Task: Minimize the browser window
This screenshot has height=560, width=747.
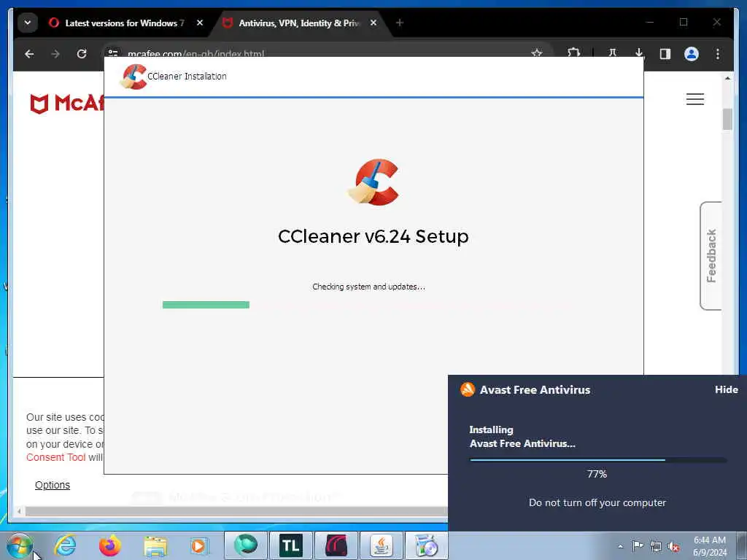Action: click(650, 22)
